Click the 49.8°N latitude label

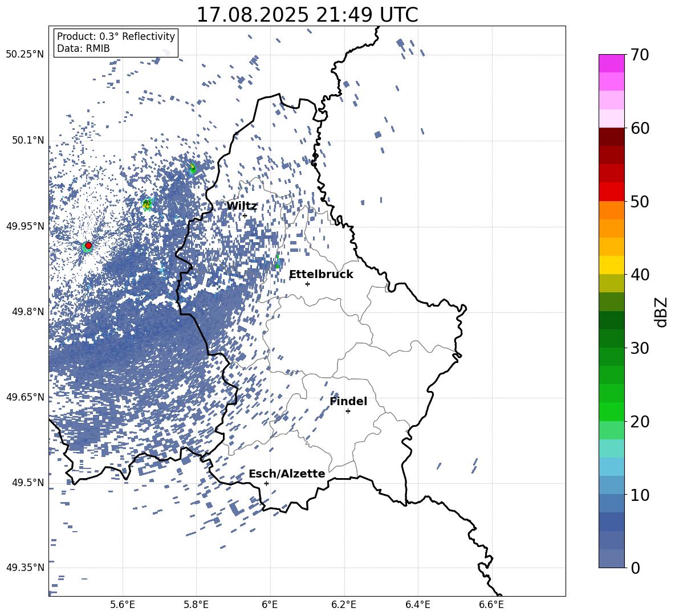(x=28, y=312)
